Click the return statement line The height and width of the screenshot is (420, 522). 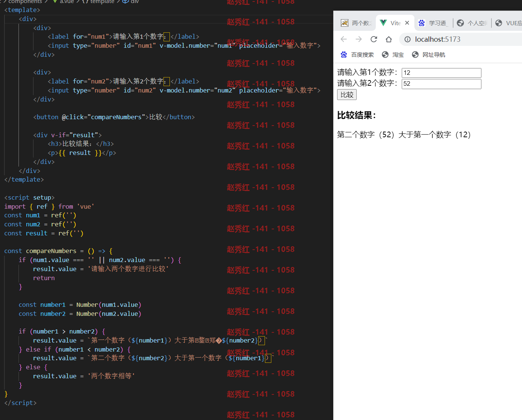click(44, 278)
